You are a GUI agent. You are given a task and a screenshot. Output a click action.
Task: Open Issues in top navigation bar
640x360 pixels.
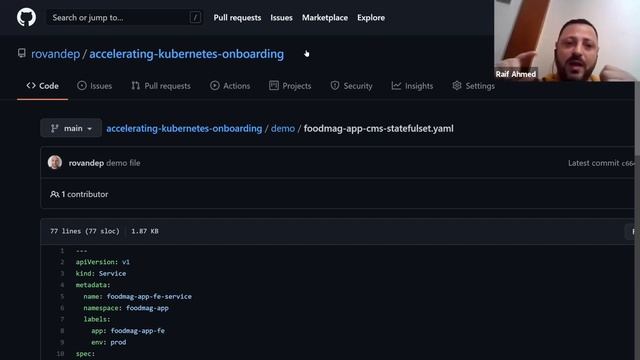pyautogui.click(x=281, y=18)
